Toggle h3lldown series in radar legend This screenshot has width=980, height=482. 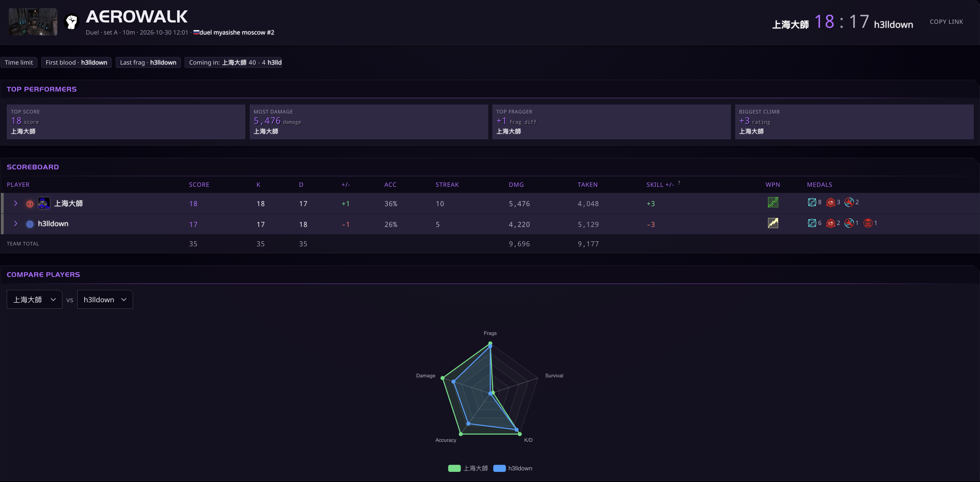(512, 468)
